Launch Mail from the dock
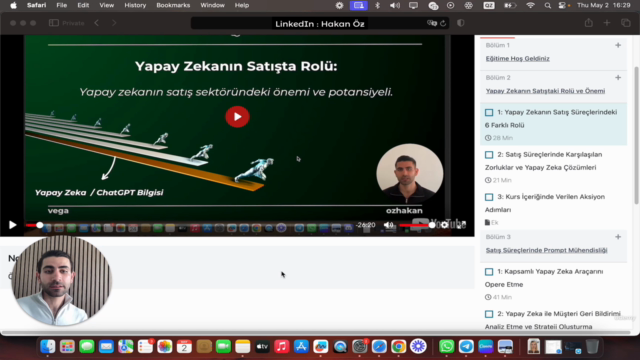This screenshot has height=360, width=640. click(106, 347)
